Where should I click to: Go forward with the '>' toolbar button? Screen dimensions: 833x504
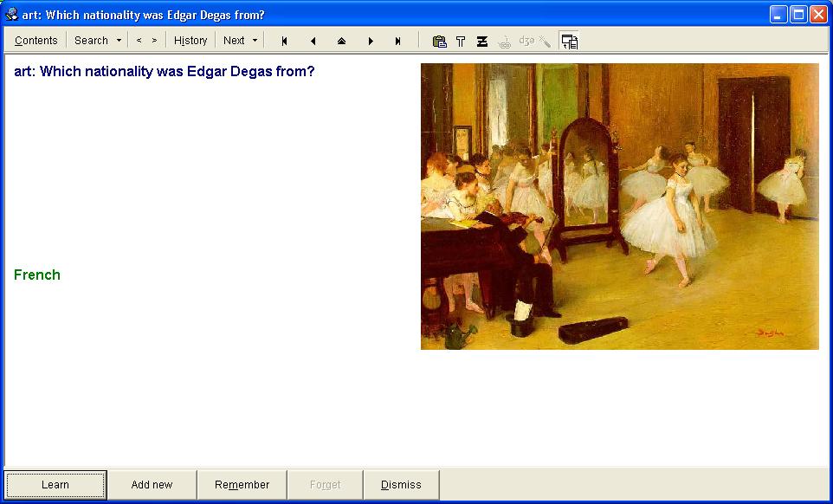(154, 41)
